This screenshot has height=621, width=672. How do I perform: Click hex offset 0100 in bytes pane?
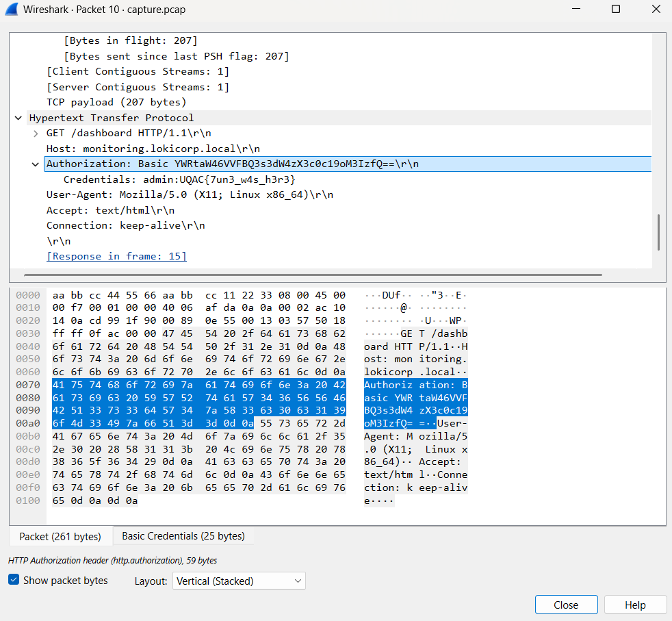click(x=28, y=500)
